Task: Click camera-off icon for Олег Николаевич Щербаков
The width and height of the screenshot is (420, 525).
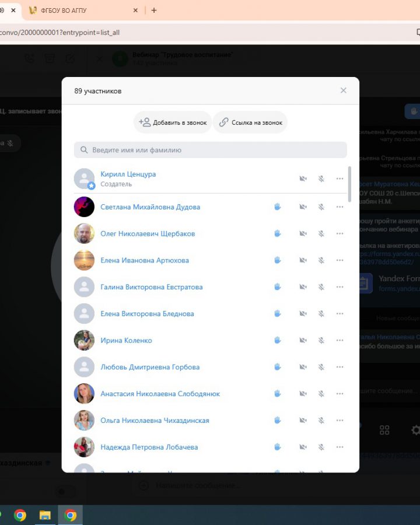Action: pyautogui.click(x=303, y=233)
